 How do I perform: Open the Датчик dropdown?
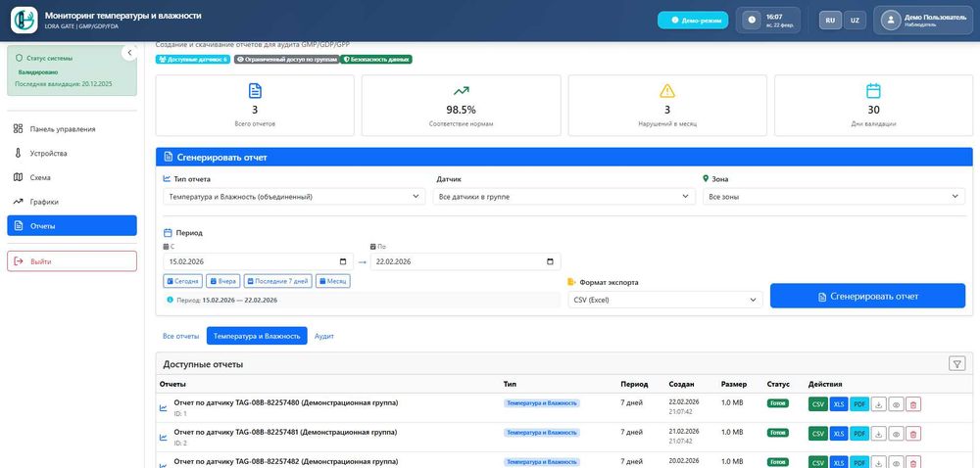(563, 197)
